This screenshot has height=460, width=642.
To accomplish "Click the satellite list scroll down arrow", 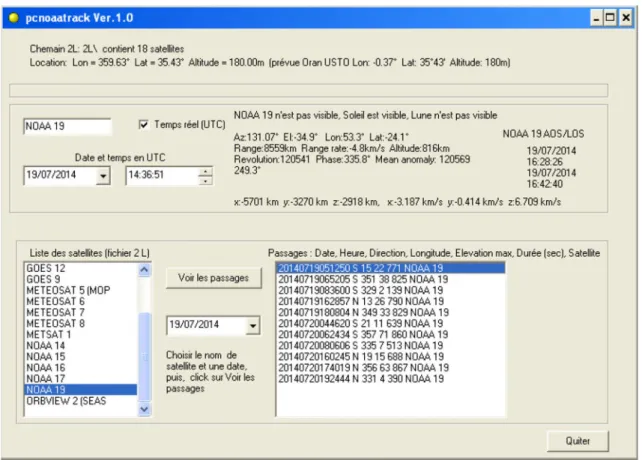I will pyautogui.click(x=144, y=409).
